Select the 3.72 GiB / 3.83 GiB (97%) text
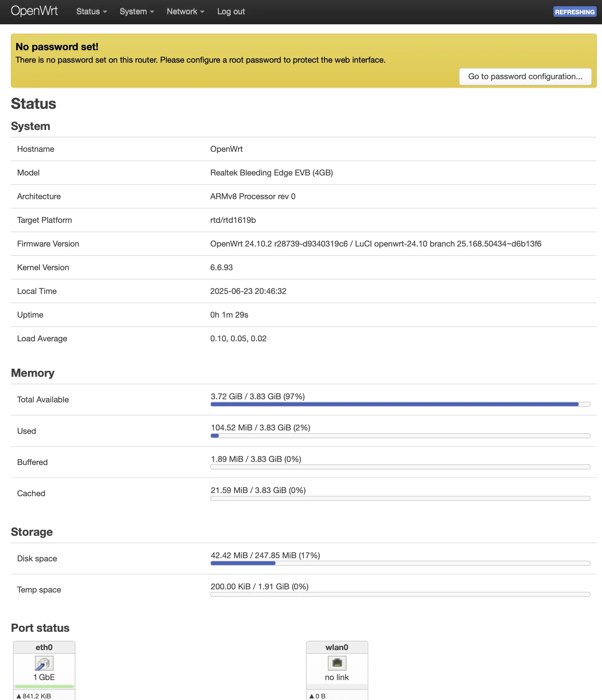602x700 pixels. pyautogui.click(x=258, y=396)
